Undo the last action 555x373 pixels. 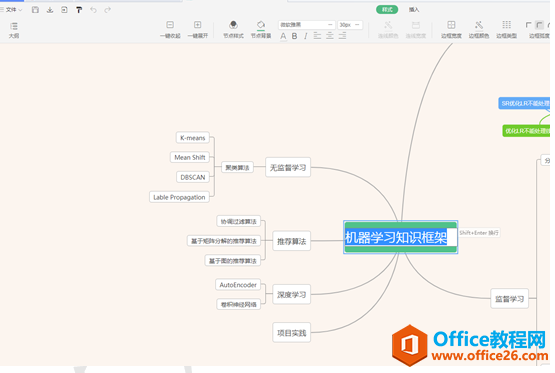(93, 10)
